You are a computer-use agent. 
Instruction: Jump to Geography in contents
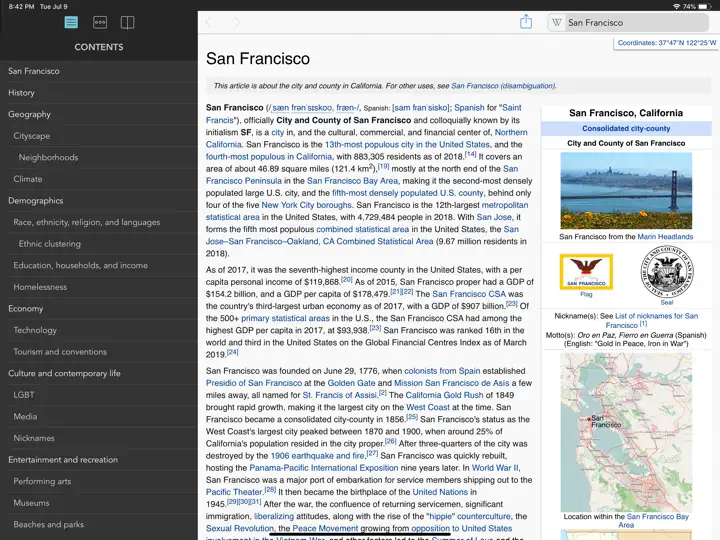tap(99, 114)
